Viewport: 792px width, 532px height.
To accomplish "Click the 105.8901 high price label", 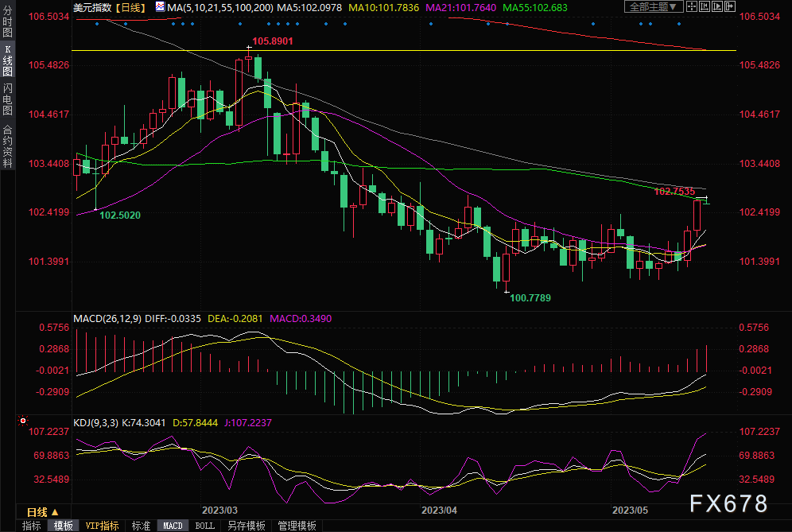I will 273,41.
